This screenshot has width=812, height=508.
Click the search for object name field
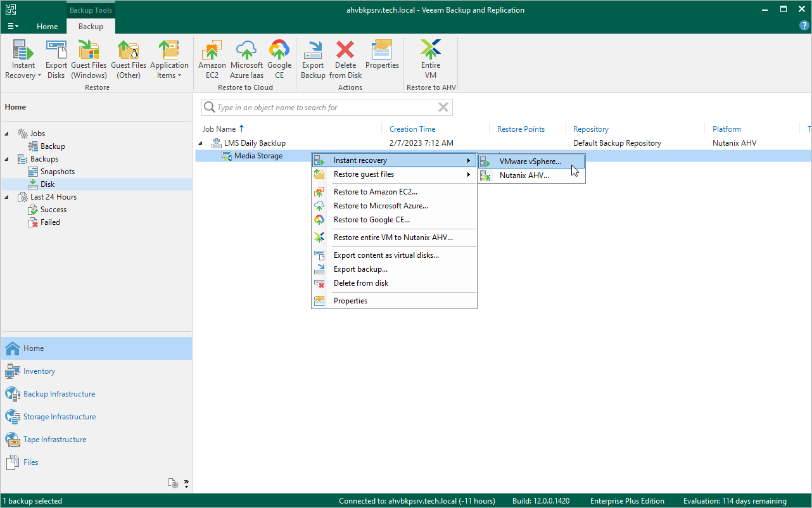click(326, 108)
